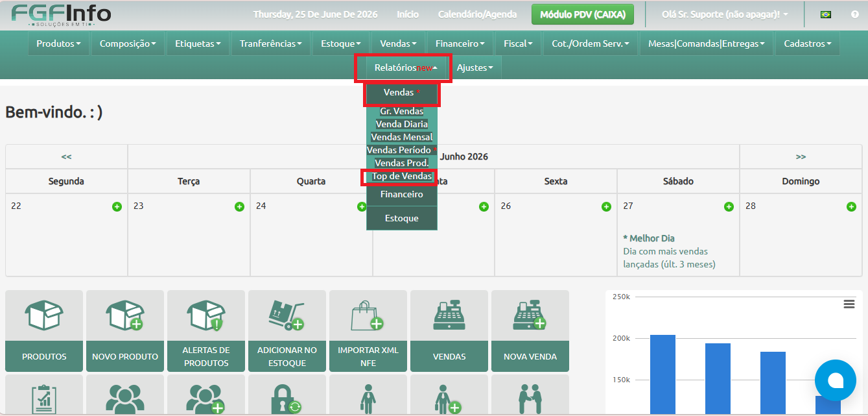
Task: Select Top de Vendas menu entry
Action: [402, 177]
